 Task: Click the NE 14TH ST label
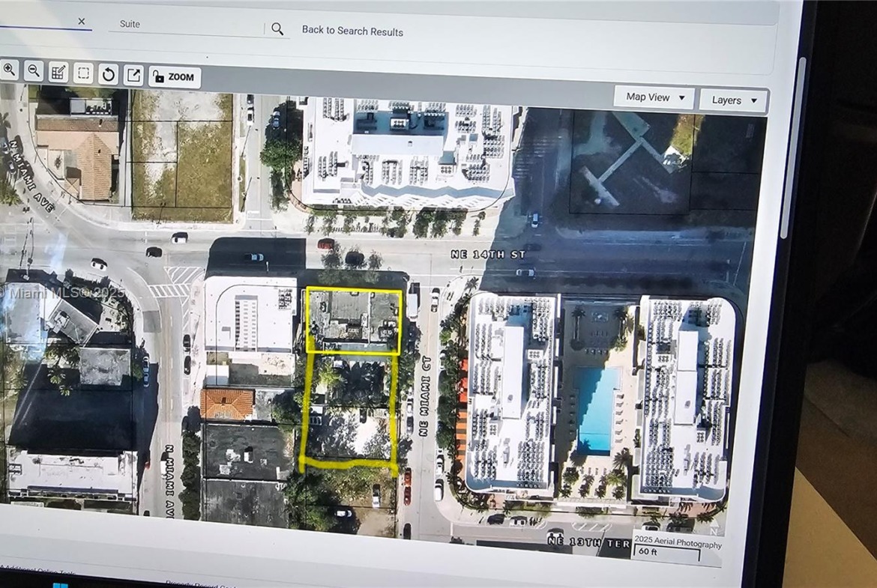coord(488,255)
